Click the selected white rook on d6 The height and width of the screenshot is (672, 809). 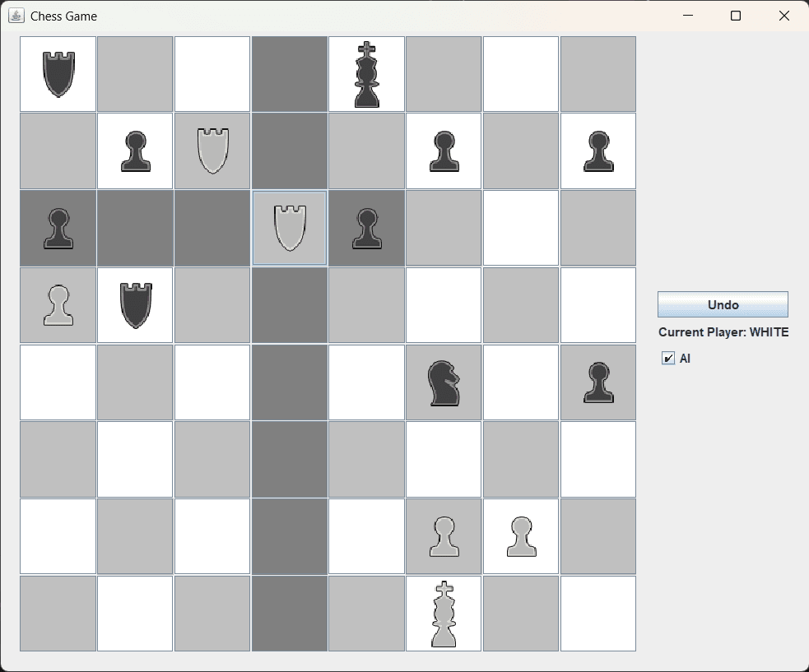[290, 228]
